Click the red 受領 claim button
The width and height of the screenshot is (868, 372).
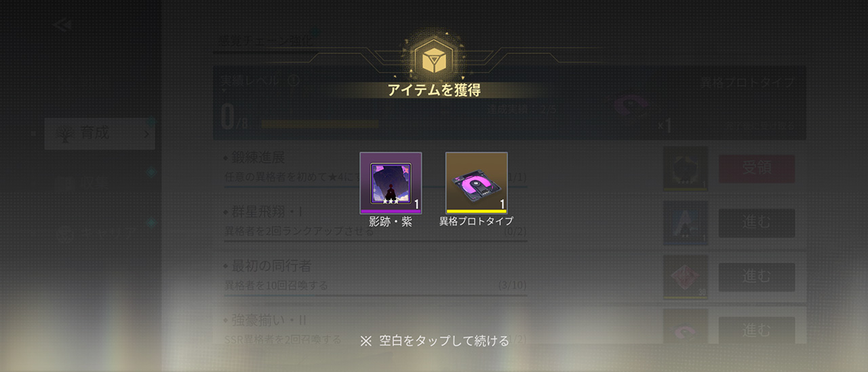(756, 168)
